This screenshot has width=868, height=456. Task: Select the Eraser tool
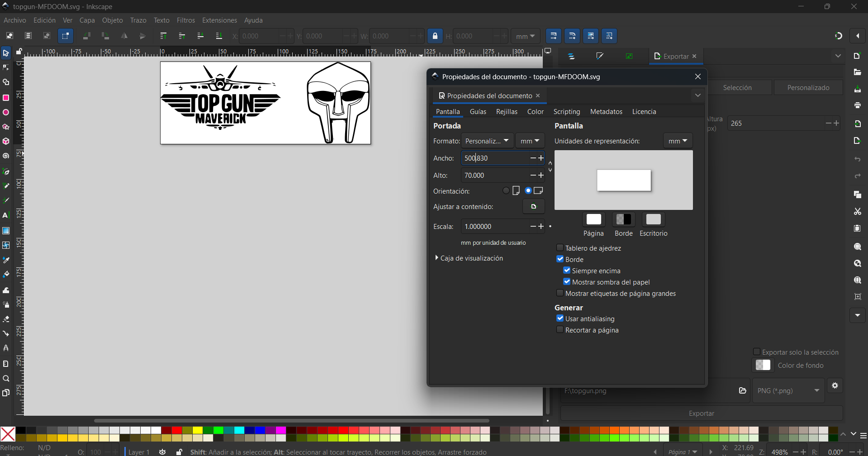6,319
